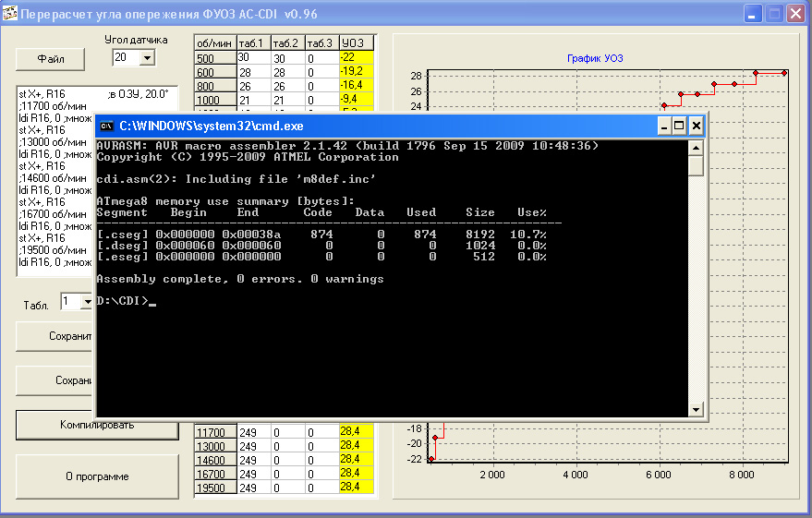This screenshot has width=812, height=518.
Task: Click the Файл button
Action: coord(50,59)
